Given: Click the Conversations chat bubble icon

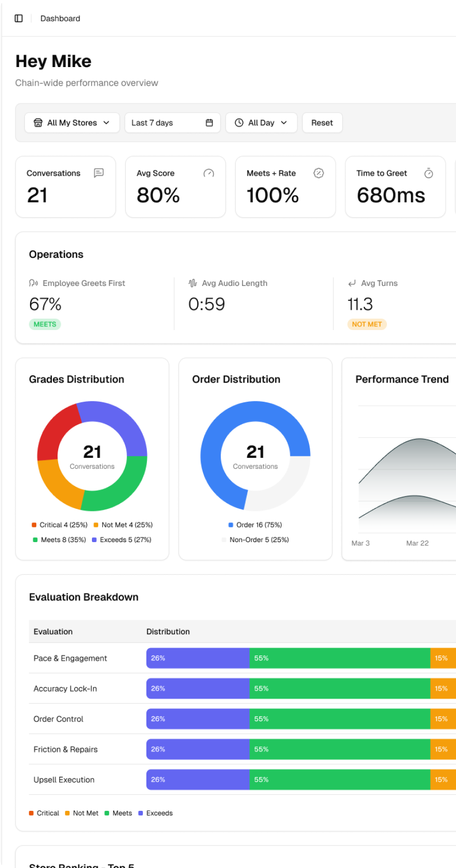Looking at the screenshot, I should (99, 173).
